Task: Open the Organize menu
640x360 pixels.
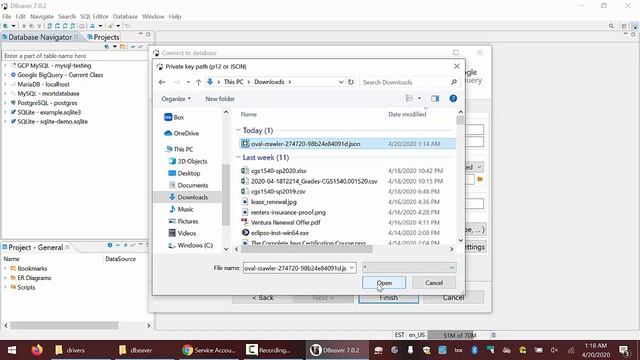Action: [176, 99]
